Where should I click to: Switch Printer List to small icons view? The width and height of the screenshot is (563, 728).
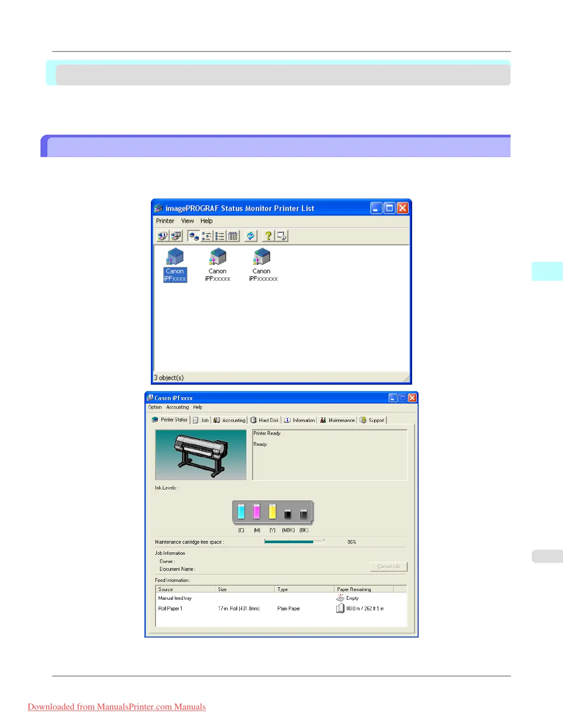pos(207,236)
